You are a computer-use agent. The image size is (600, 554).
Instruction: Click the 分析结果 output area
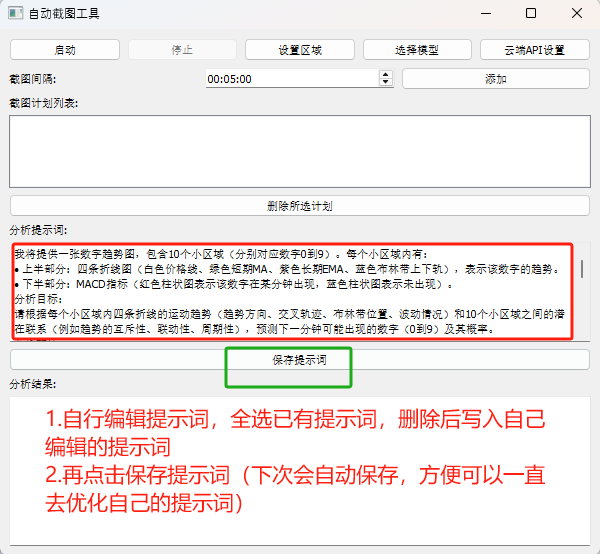pyautogui.click(x=300, y=471)
